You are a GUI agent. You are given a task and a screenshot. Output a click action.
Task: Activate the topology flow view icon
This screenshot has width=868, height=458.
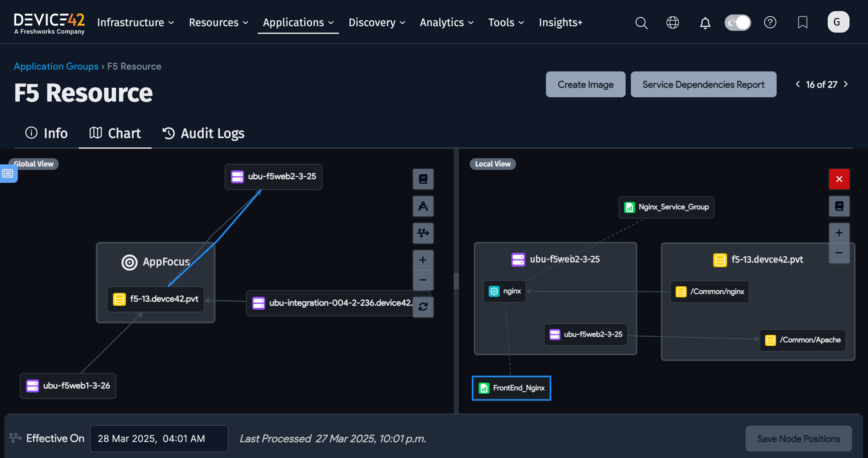(x=423, y=233)
